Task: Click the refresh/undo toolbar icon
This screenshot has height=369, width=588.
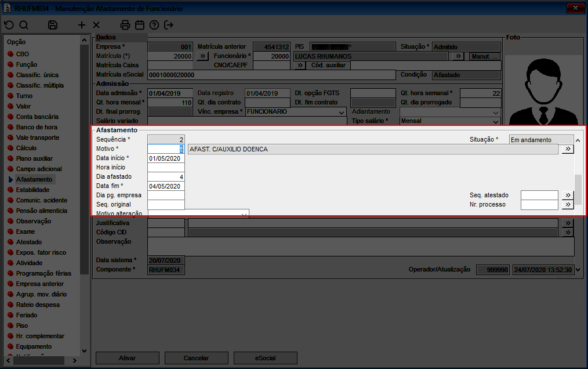Action: (9, 25)
